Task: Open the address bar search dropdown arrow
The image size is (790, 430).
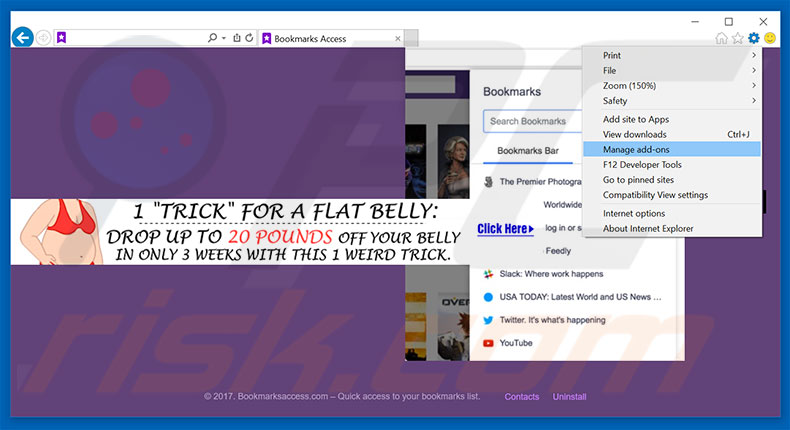Action: (x=224, y=38)
